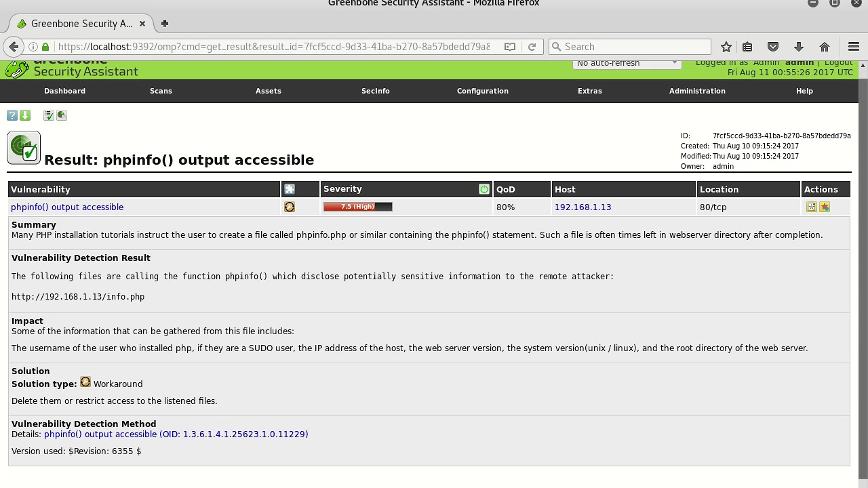Open the Assets menu
This screenshot has width=868, height=488.
[269, 91]
